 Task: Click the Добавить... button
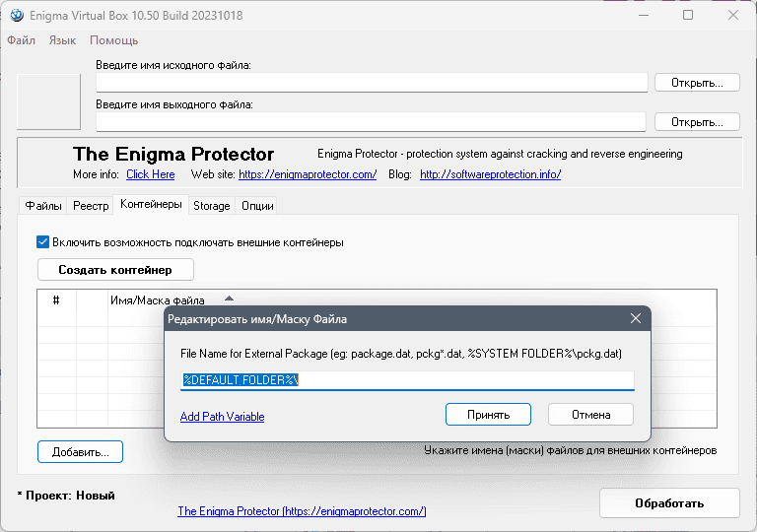[80, 452]
